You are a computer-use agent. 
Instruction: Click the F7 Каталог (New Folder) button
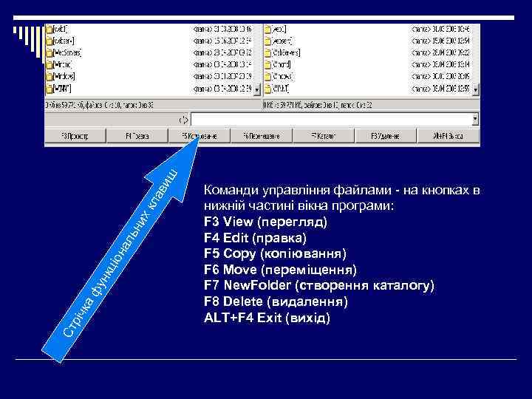[324, 136]
